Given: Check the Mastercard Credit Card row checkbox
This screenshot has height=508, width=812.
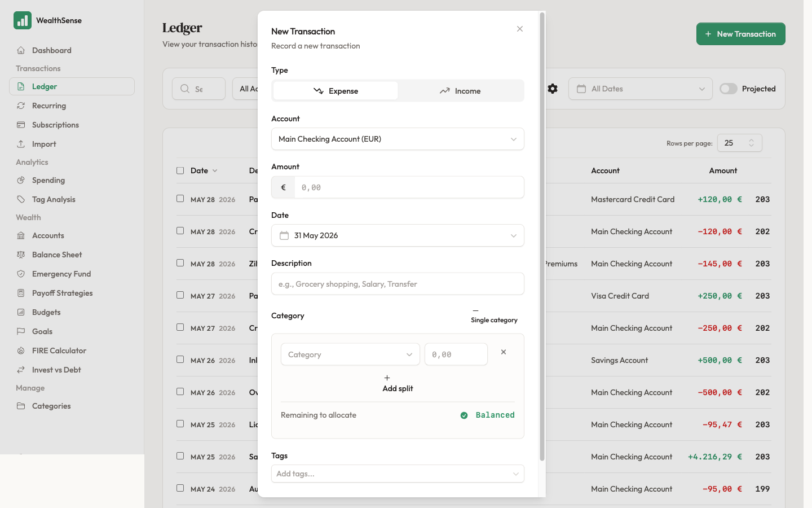Looking at the screenshot, I should (x=180, y=199).
